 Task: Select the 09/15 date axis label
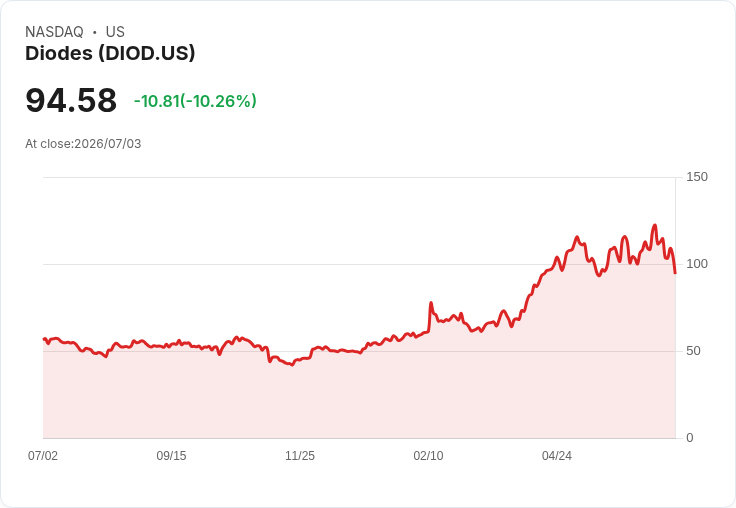click(x=171, y=455)
